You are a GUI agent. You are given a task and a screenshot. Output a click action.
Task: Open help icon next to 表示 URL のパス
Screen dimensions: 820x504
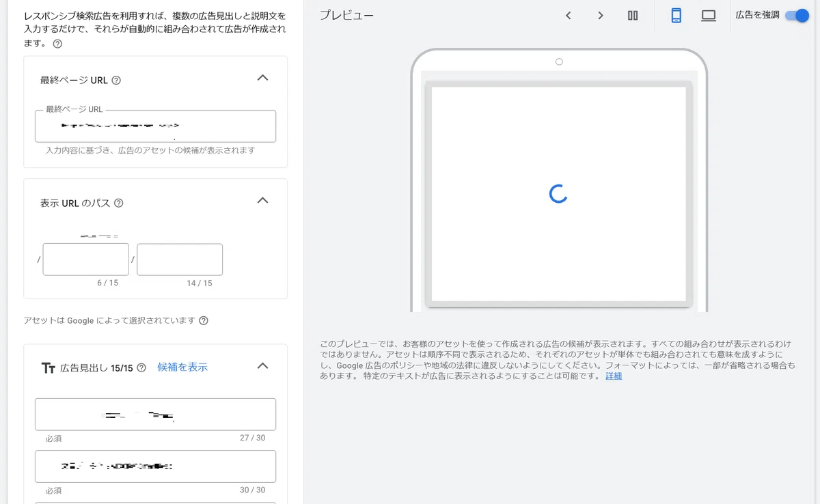[119, 203]
